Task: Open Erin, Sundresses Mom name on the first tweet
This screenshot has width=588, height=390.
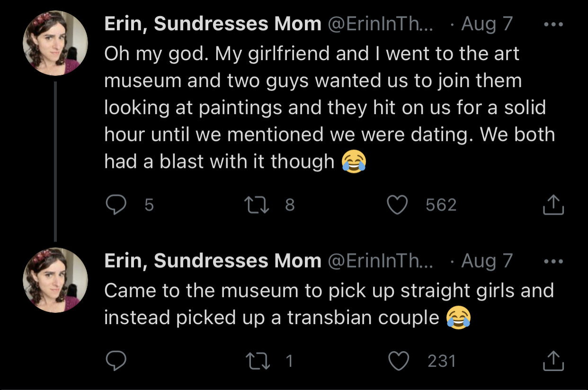Action: pos(213,24)
